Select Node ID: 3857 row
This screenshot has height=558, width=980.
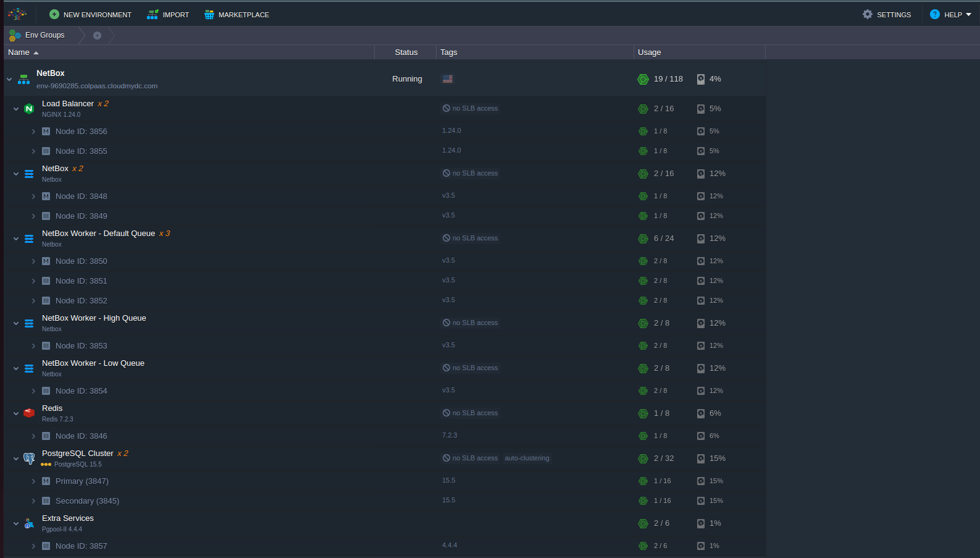click(385, 546)
